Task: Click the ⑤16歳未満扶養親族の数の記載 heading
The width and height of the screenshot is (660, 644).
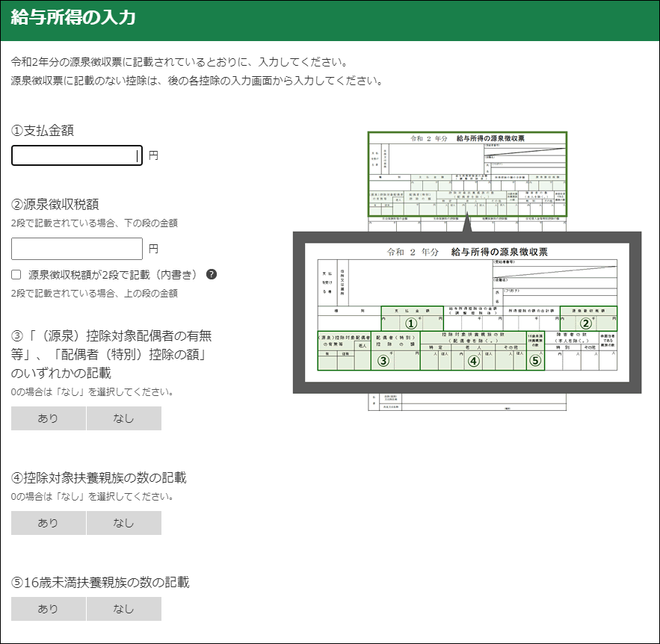Action: [100, 583]
